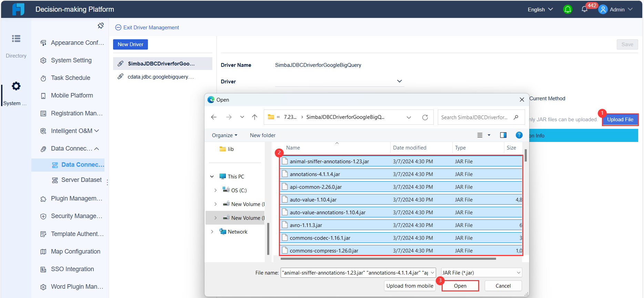Image resolution: width=644 pixels, height=298 pixels.
Task: Expand Network tree node
Action: click(x=212, y=232)
